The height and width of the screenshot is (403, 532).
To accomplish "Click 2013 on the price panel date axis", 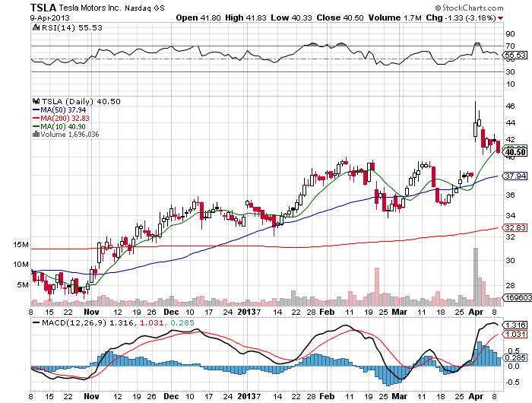I will 247,312.
